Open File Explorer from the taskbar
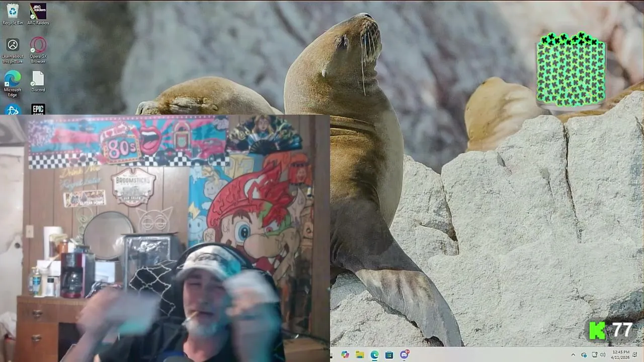Image resolution: width=644 pixels, height=362 pixels. 360,355
